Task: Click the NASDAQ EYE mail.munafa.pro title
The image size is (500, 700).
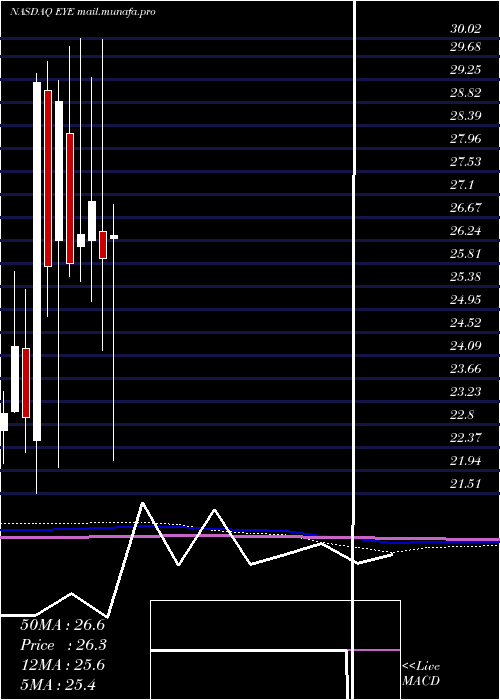Action: coord(83,12)
